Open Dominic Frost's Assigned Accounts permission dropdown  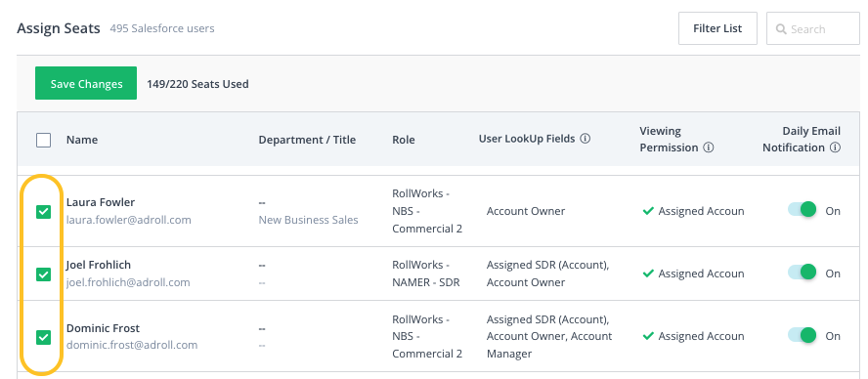(x=694, y=336)
